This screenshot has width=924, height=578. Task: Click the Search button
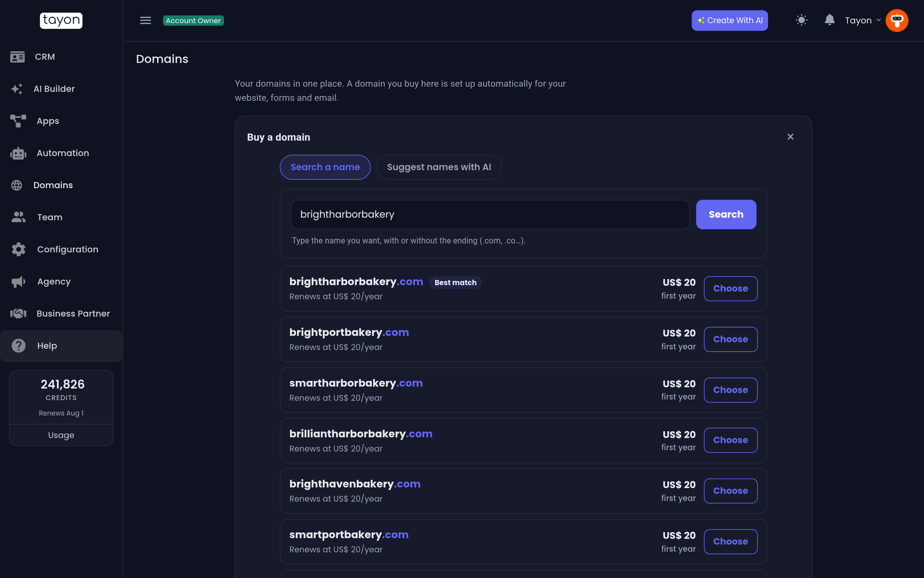tap(726, 215)
